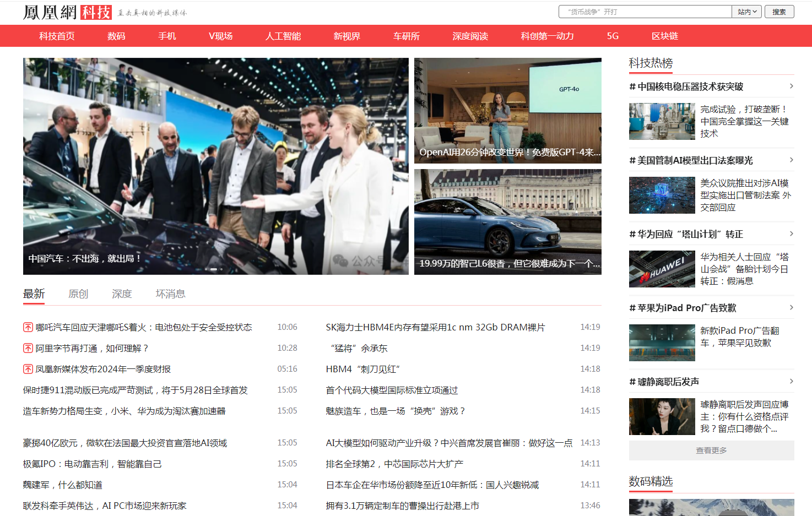Screen dimensions: 812x516
Task: Open the nuclear equipment thumbnail in 科技热榜
Action: click(662, 121)
